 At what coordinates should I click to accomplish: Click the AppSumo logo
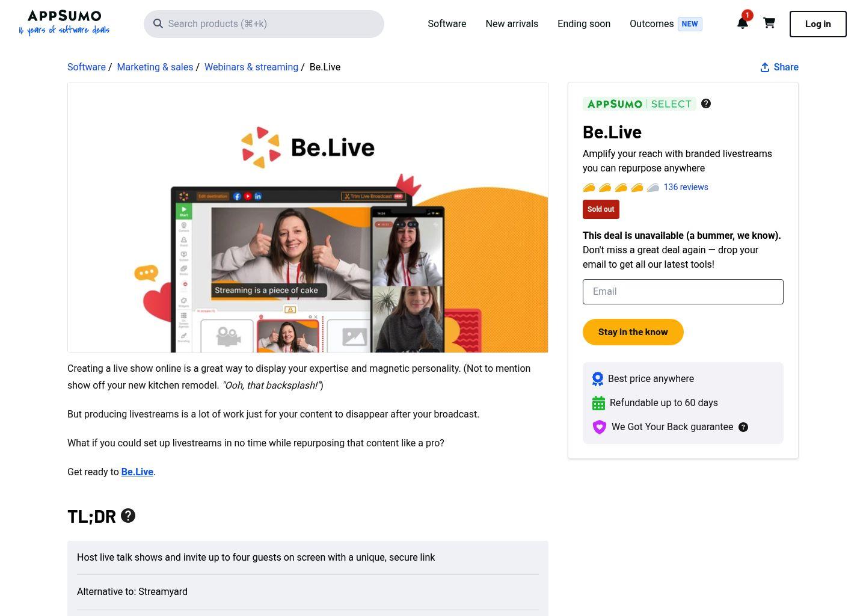coord(64,23)
